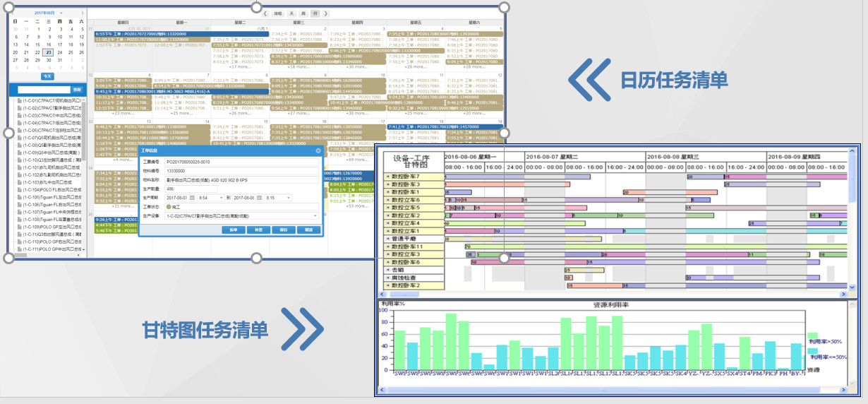The height and width of the screenshot is (404, 868).
Task: Switch calendar to 月 (month) view
Action: coord(315,13)
